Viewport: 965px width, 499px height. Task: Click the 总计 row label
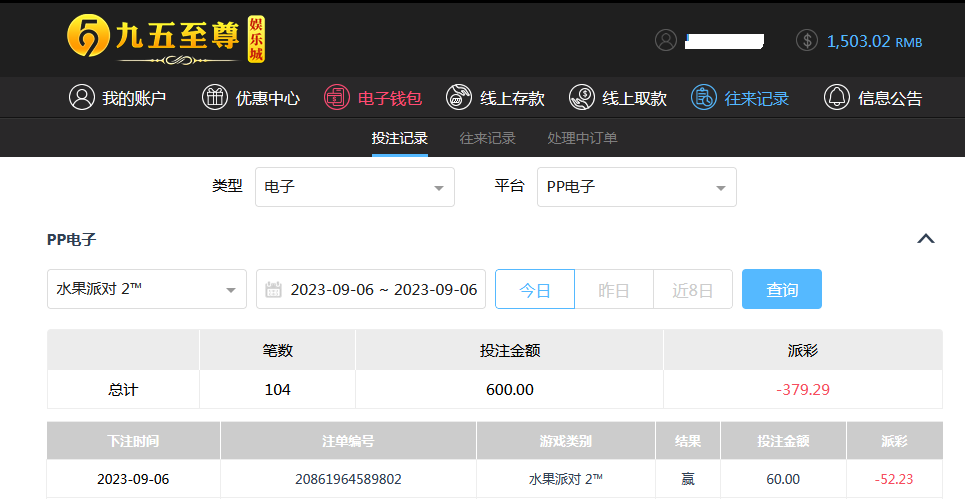click(123, 389)
